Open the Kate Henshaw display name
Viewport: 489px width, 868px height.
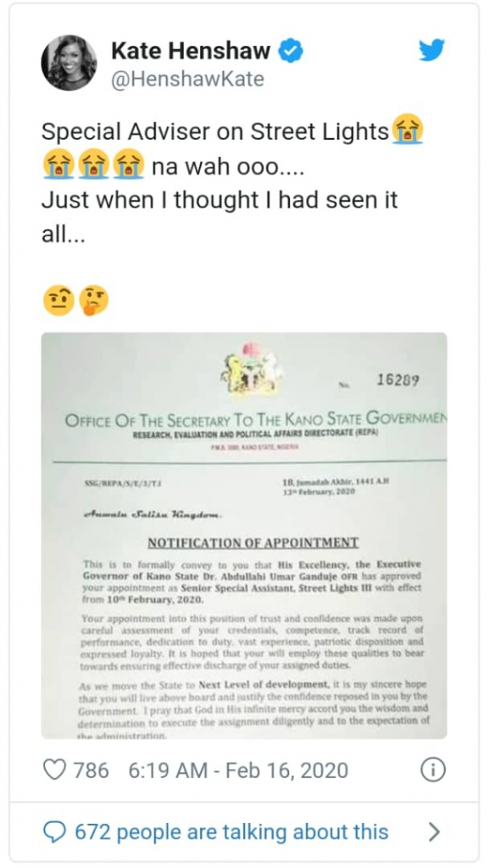pyautogui.click(x=191, y=52)
